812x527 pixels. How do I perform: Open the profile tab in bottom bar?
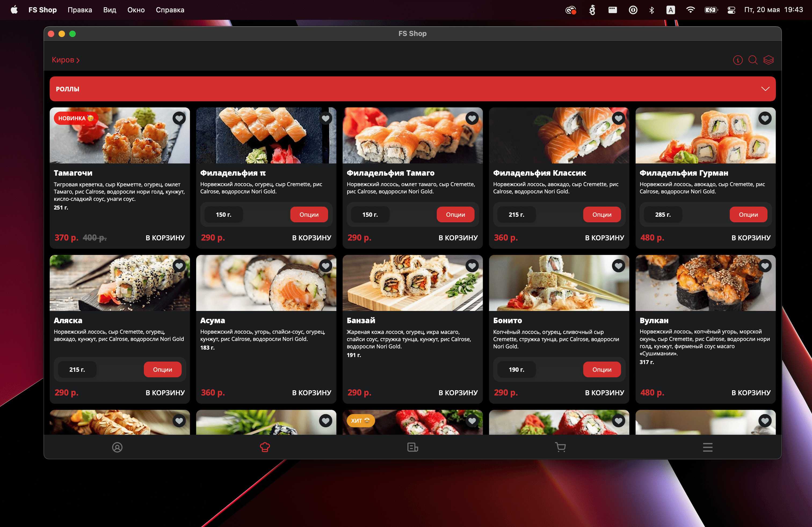pyautogui.click(x=117, y=447)
